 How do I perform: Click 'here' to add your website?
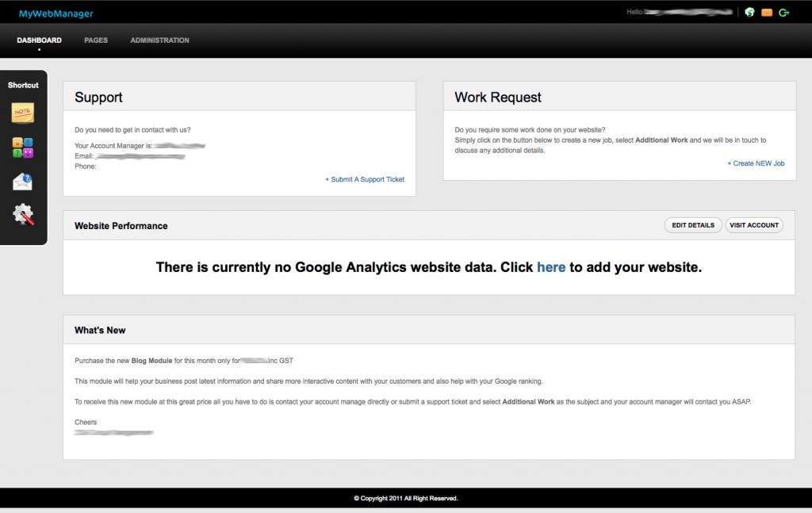tap(551, 267)
